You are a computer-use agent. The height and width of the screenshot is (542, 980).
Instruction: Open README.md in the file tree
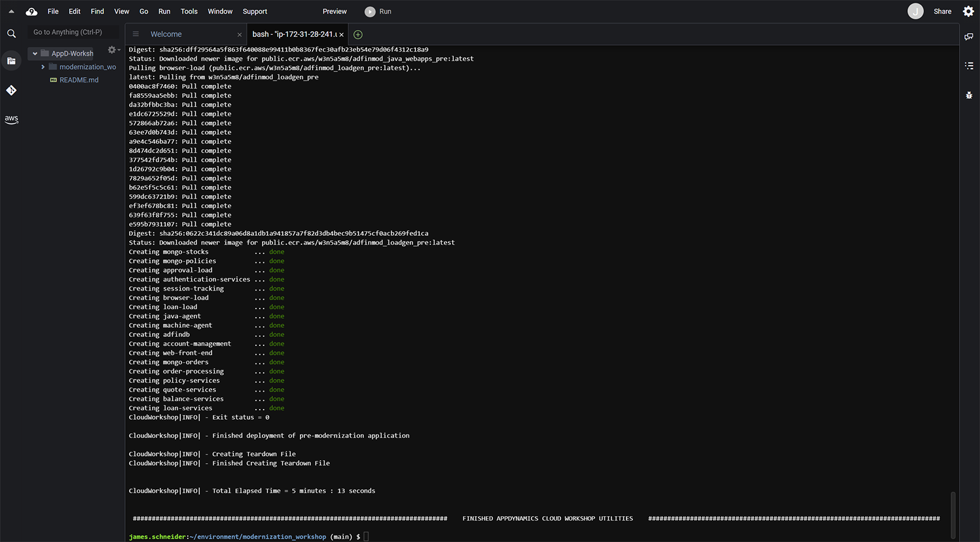tap(79, 80)
